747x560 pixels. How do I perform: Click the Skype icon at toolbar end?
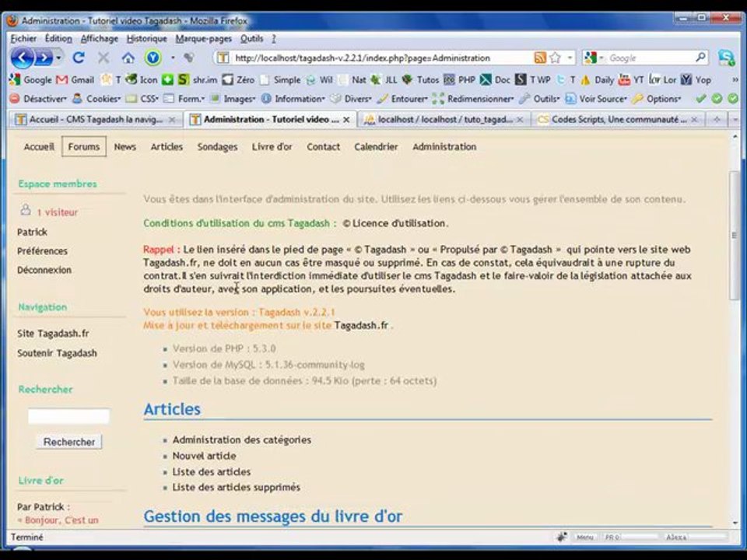click(x=726, y=58)
